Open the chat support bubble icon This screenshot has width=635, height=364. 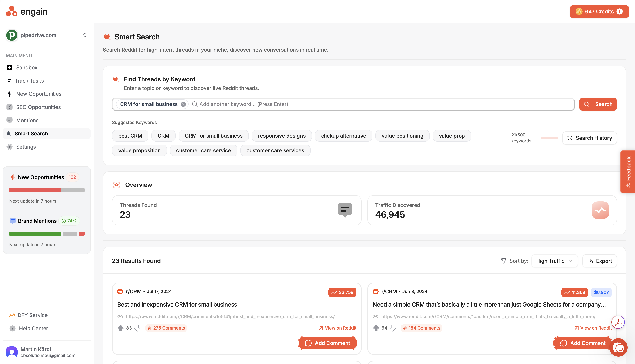tap(618, 348)
